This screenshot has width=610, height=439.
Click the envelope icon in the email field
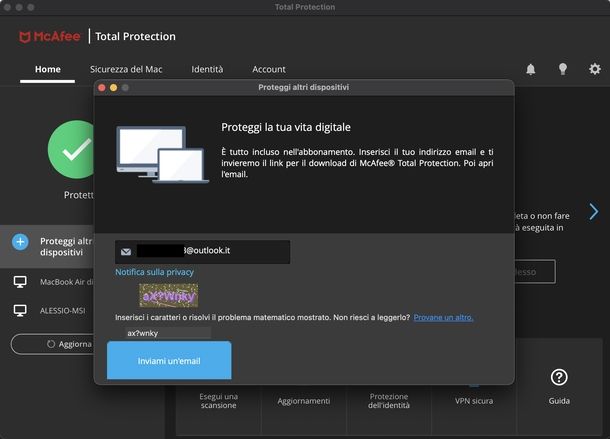pyautogui.click(x=126, y=252)
